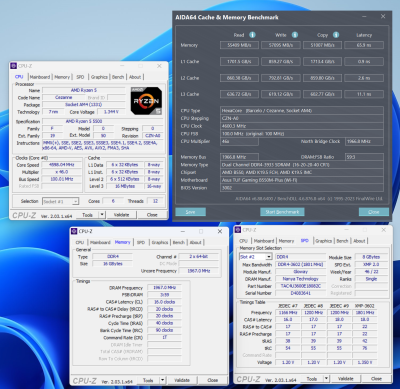Click Tools button in CPU-Z CPU window
This screenshot has width=400, height=389.
[x=87, y=215]
